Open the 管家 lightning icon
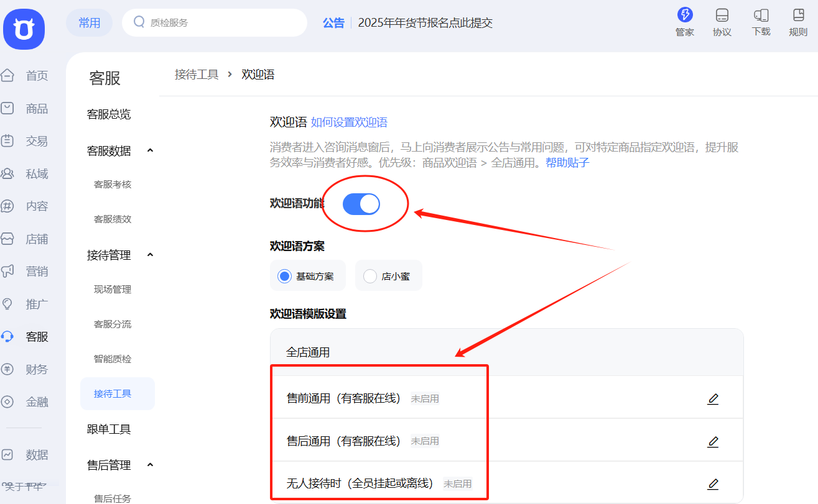The width and height of the screenshot is (818, 504). [685, 15]
